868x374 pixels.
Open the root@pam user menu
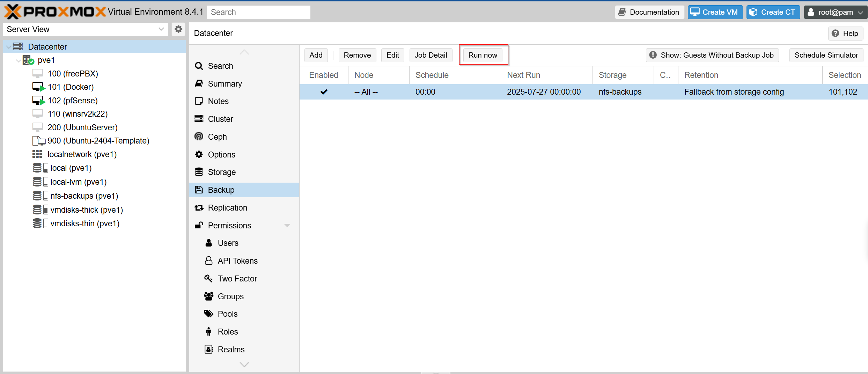pos(836,12)
